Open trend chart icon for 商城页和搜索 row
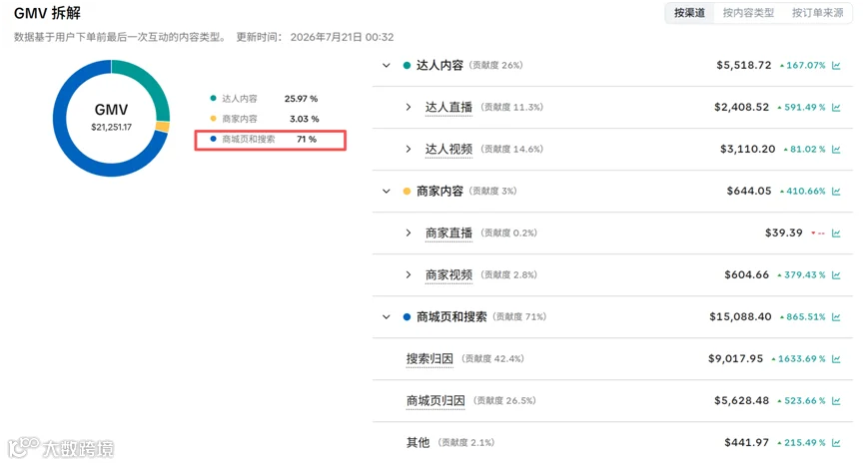This screenshot has height=465, width=868. point(836,317)
